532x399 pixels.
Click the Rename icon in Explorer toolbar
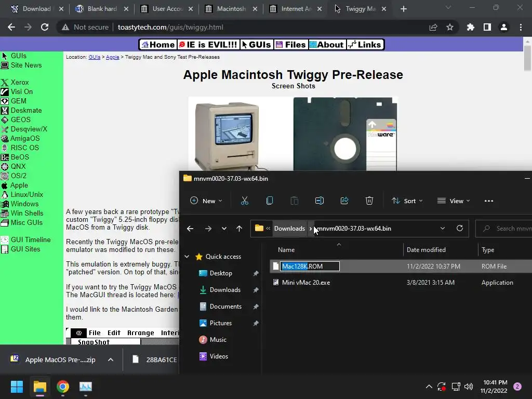[x=320, y=201]
